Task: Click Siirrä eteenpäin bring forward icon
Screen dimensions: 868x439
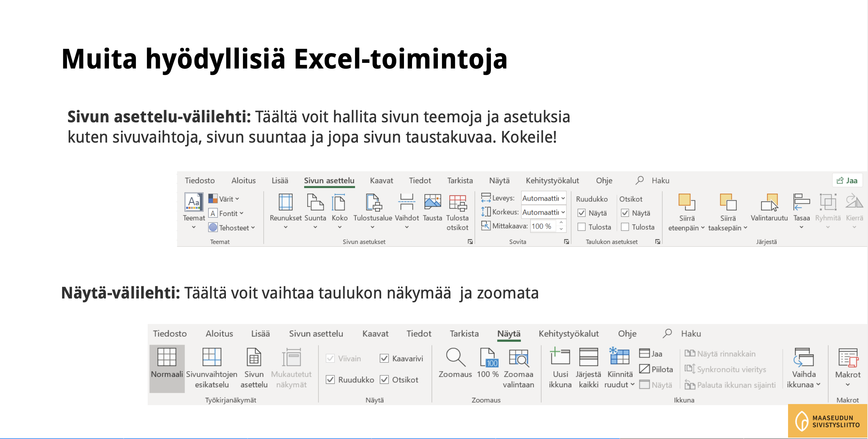Action: tap(686, 202)
